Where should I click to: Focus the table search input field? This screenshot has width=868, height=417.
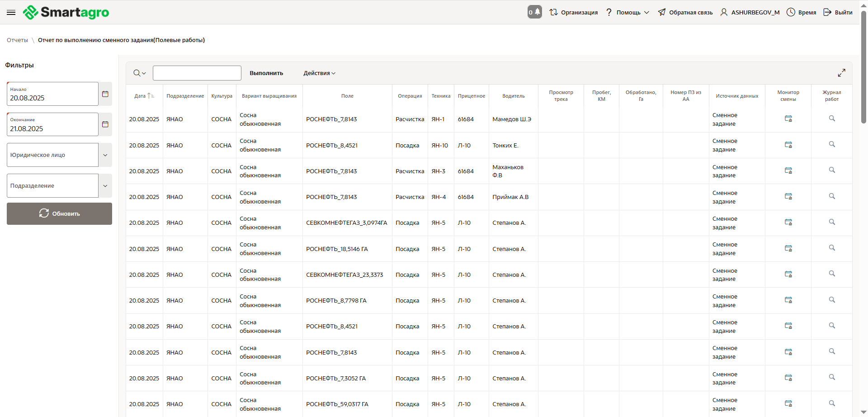[197, 73]
